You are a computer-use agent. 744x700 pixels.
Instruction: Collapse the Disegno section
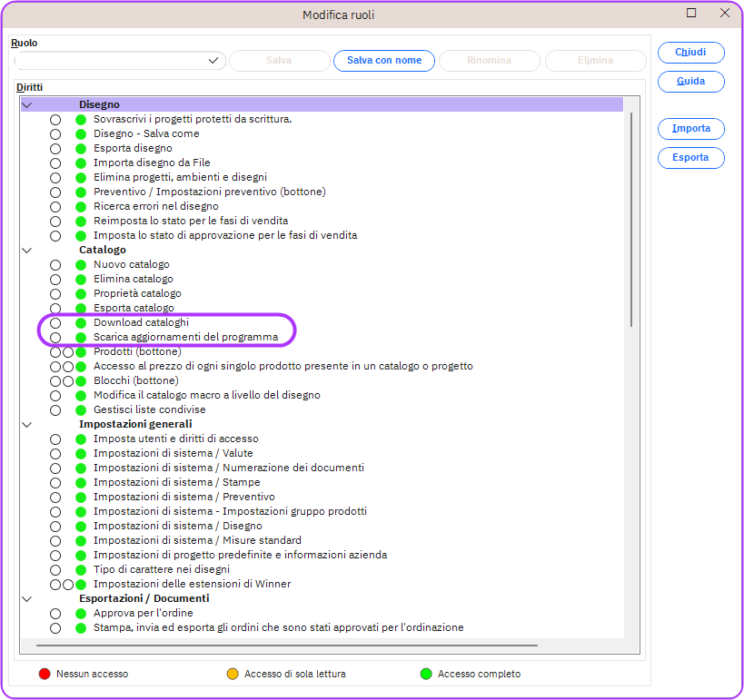[x=26, y=104]
